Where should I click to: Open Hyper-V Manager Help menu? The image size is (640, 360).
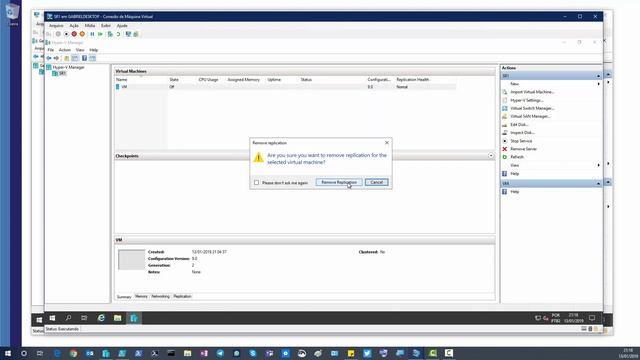point(94,50)
